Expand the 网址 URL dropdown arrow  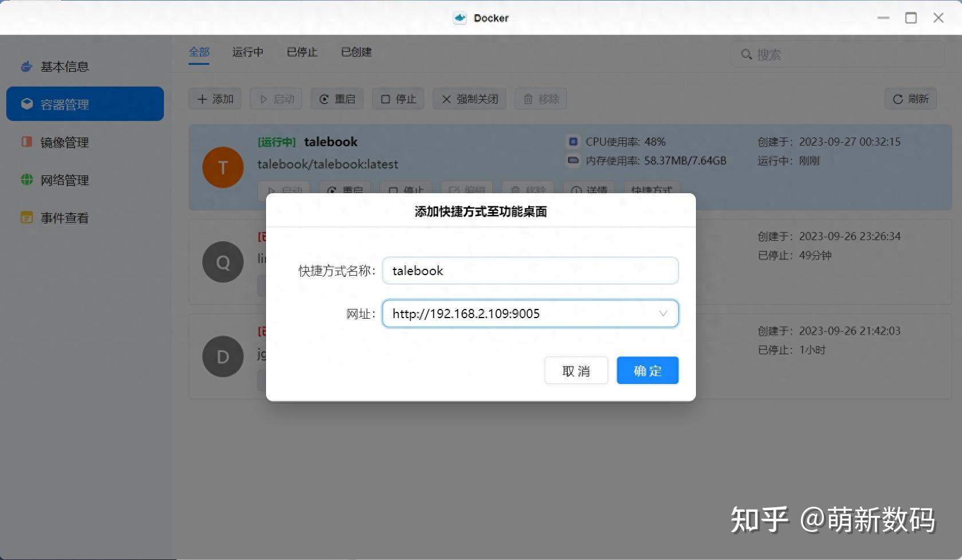point(663,314)
